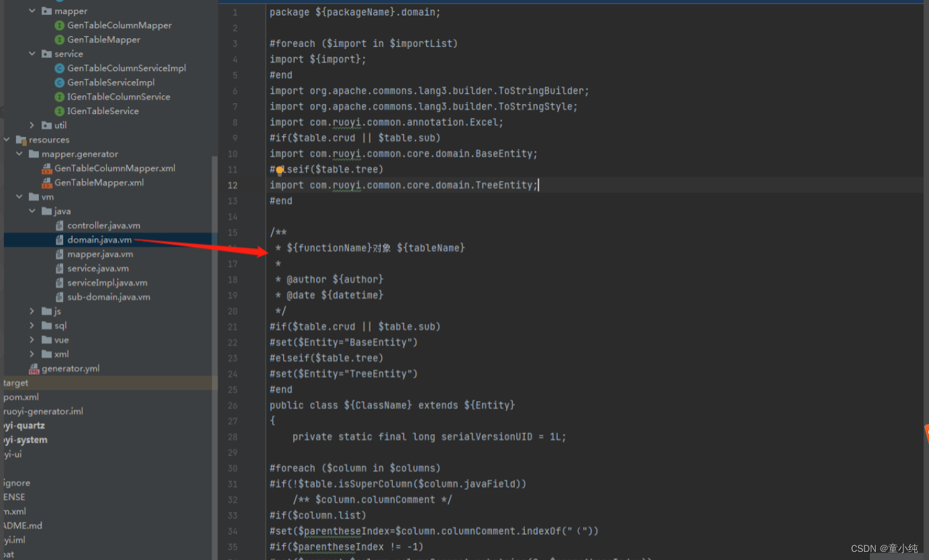Collapse the service folder chevron
Screen dimensions: 929x560
coord(32,54)
